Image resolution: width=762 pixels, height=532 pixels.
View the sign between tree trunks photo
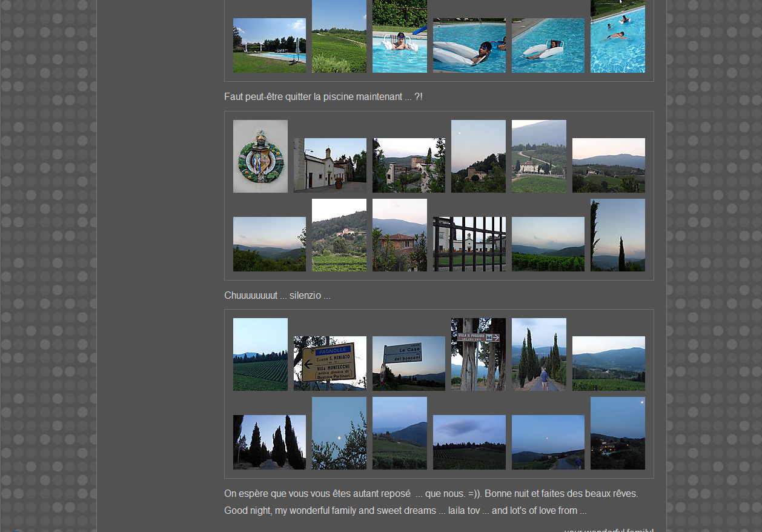(x=479, y=354)
